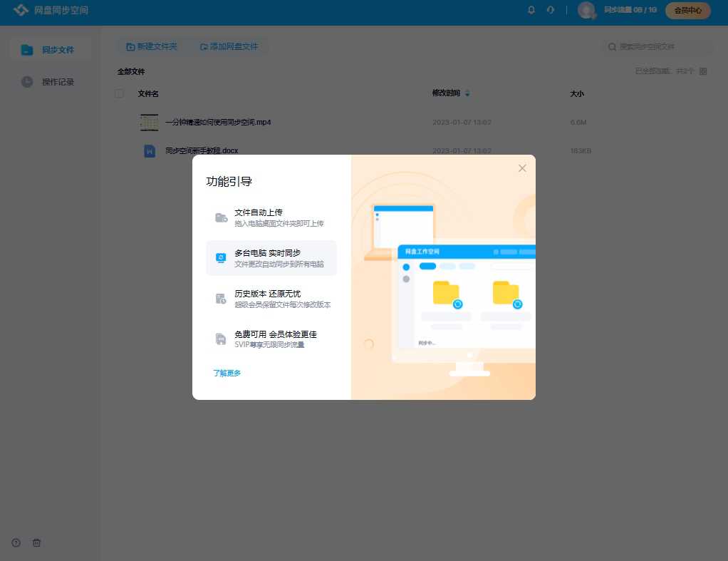Viewport: 728px width, 561px height.
Task: Select the 多台电脑 实时同步 guide option
Action: [x=271, y=257]
